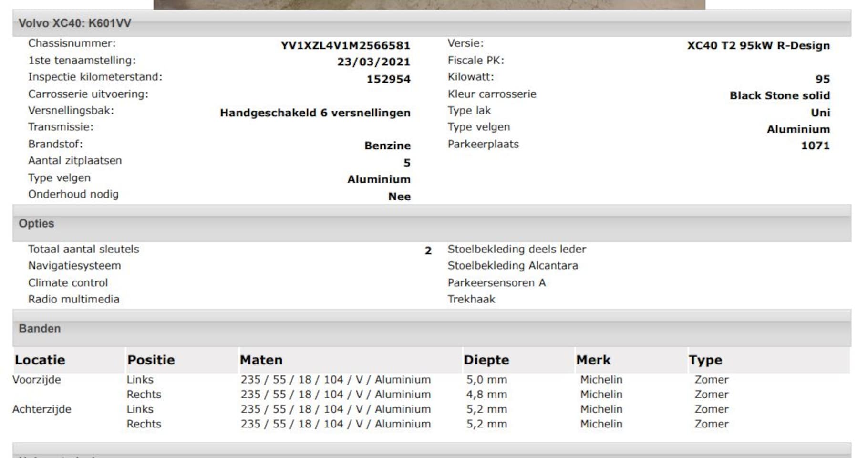868x458 pixels.
Task: Click the 'Voorzijde' location cell
Action: coord(37,380)
